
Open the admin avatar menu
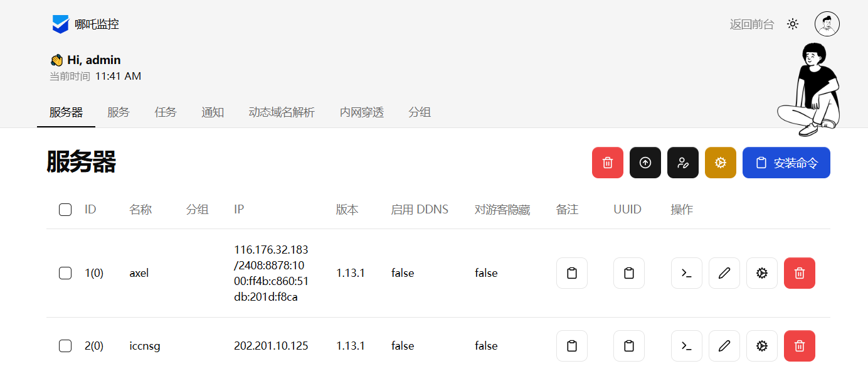pyautogui.click(x=827, y=24)
